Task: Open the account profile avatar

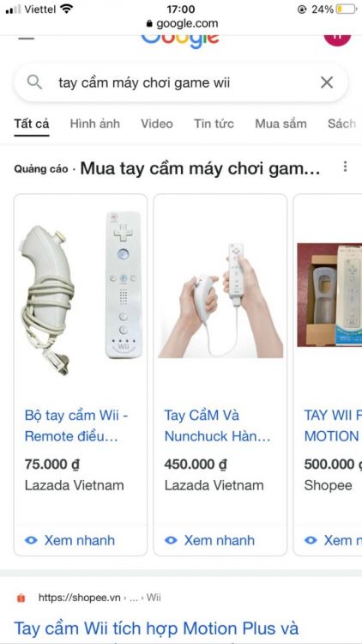Action: (x=337, y=39)
